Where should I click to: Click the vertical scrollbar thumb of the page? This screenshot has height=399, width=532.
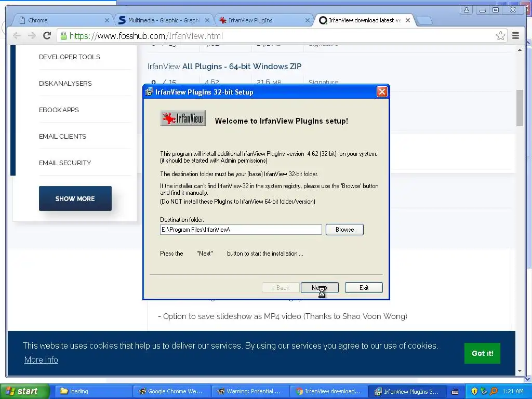click(520, 108)
